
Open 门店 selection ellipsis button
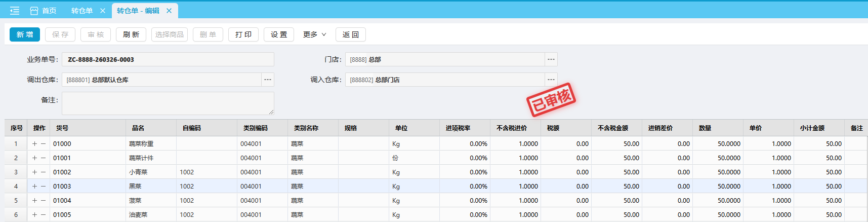(551, 60)
